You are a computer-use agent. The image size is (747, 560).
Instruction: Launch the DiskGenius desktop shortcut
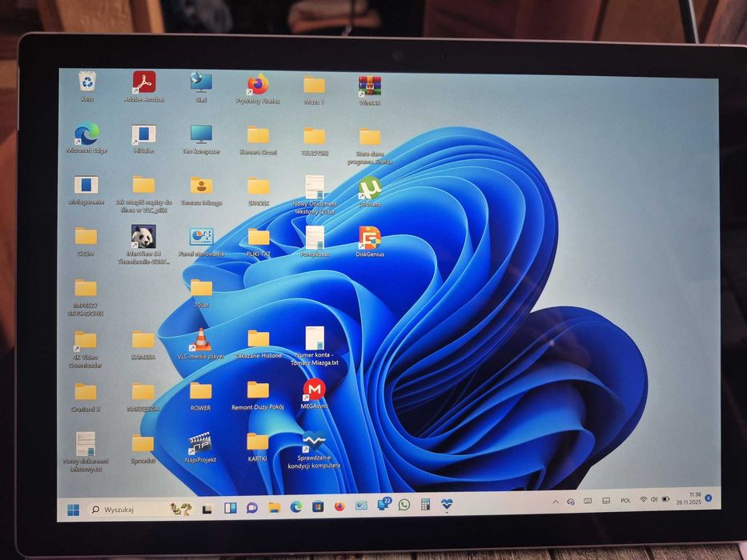370,242
